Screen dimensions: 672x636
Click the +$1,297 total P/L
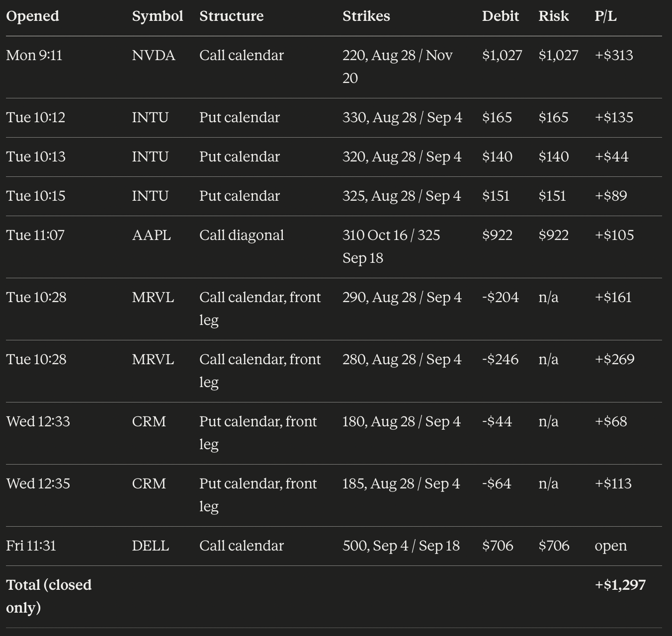coord(620,585)
